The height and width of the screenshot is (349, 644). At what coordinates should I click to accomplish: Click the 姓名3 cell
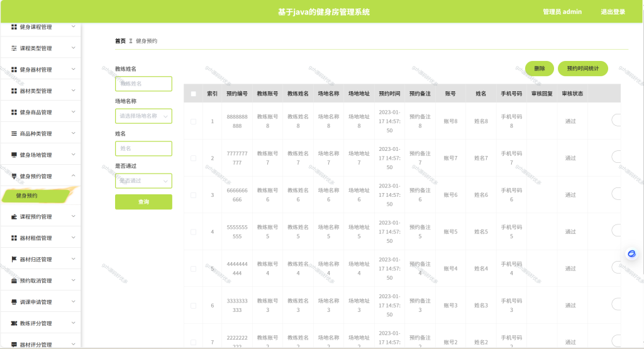(x=481, y=306)
